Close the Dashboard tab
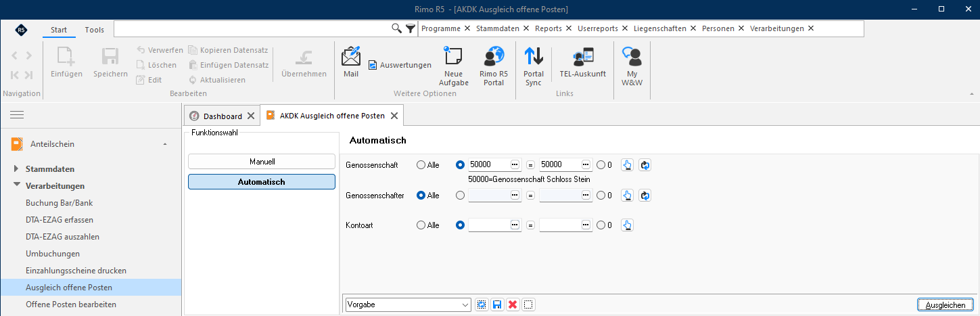 click(x=250, y=116)
